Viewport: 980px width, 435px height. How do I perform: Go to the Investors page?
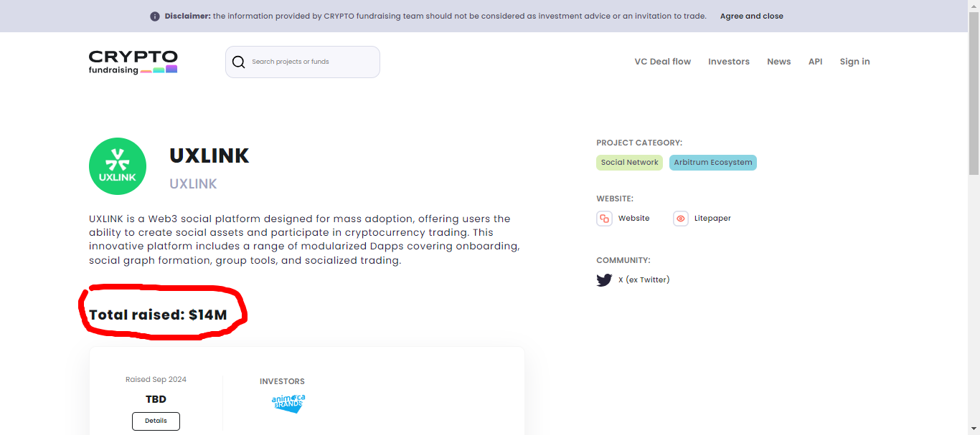728,62
